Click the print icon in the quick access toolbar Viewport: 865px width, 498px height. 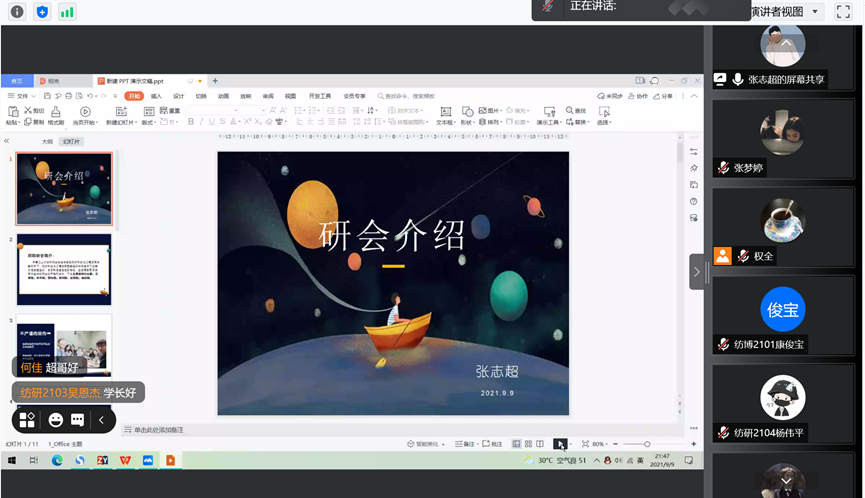coord(68,96)
